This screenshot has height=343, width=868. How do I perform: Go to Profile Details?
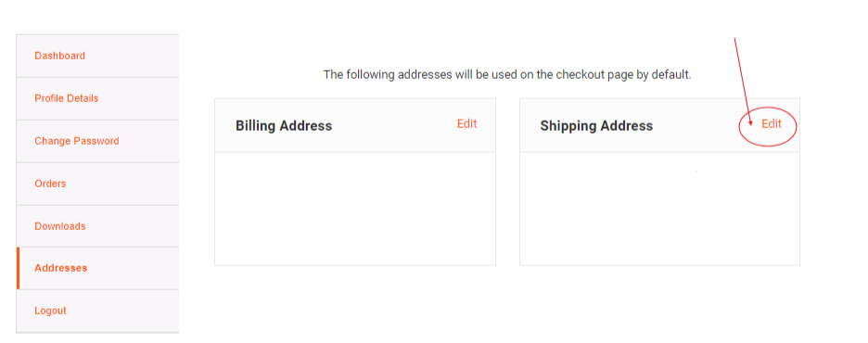coord(97,98)
